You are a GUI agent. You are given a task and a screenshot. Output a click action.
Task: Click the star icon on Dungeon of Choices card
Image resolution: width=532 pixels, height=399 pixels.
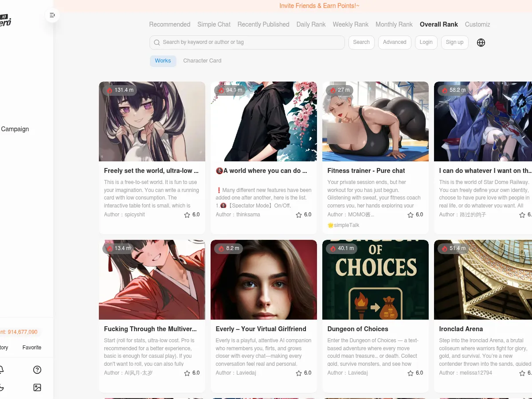pos(411,373)
